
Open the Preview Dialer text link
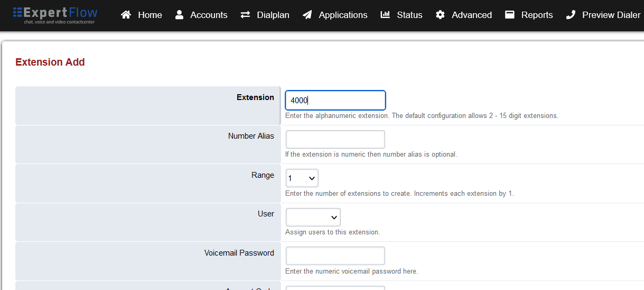click(x=611, y=15)
